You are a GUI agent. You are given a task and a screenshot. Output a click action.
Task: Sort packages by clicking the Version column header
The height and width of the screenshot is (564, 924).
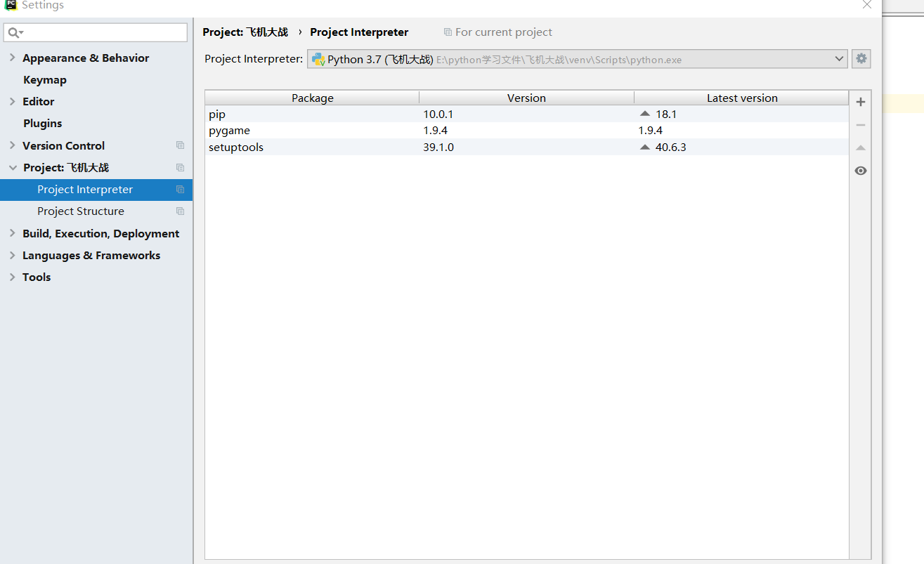tap(526, 98)
